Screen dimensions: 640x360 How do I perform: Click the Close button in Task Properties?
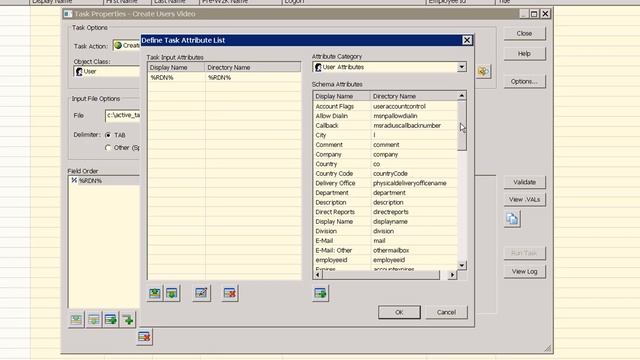click(x=524, y=33)
